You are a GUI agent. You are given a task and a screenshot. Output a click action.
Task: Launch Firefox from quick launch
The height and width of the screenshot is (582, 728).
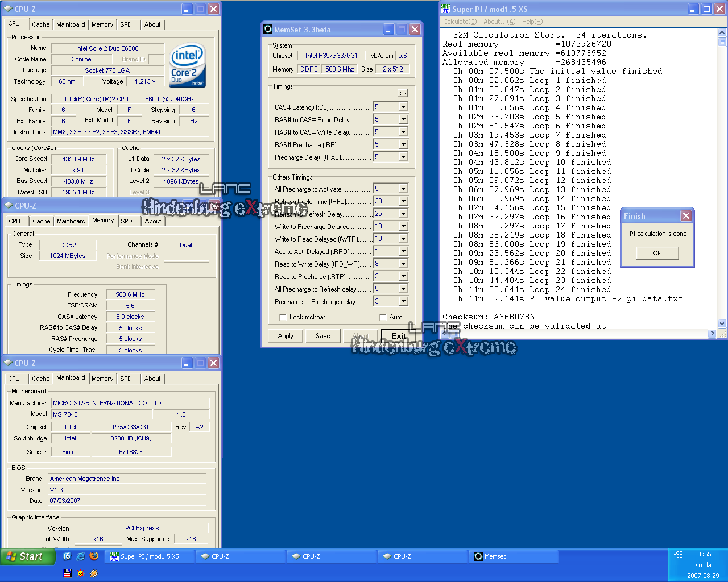94,556
